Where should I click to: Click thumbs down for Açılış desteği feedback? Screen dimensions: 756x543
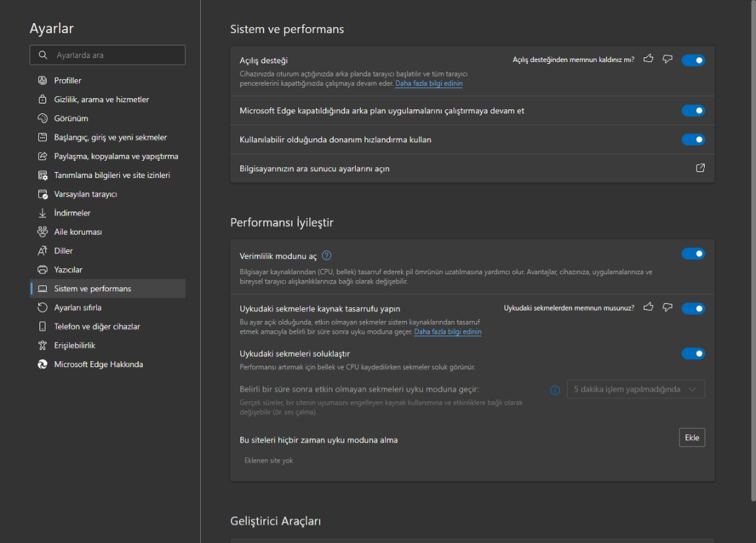667,59
